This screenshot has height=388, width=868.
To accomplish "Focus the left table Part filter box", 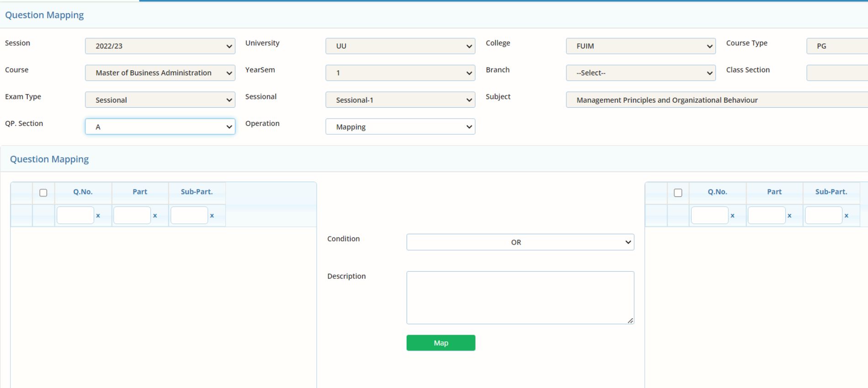I will tap(132, 215).
